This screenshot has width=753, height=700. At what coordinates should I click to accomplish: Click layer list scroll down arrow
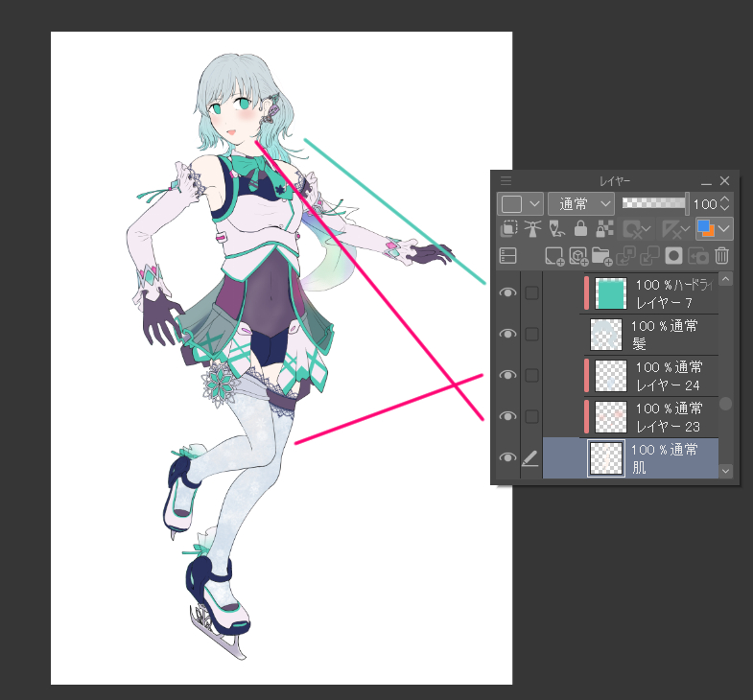point(725,472)
